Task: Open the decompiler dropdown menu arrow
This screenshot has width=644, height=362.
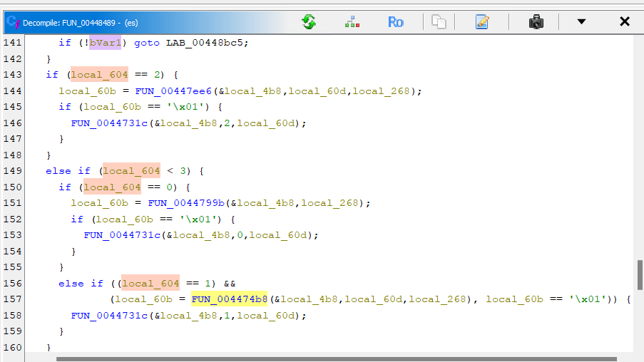Action: click(581, 22)
